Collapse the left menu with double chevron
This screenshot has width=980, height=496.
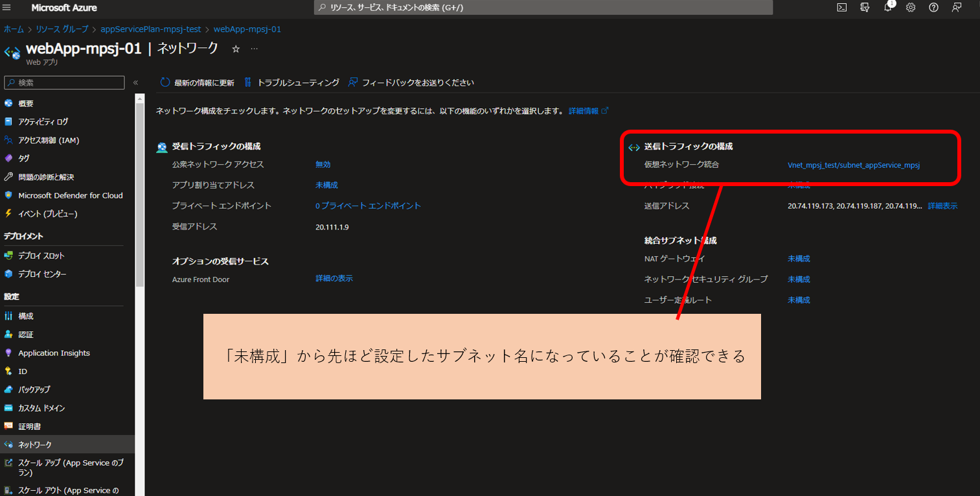coord(136,83)
